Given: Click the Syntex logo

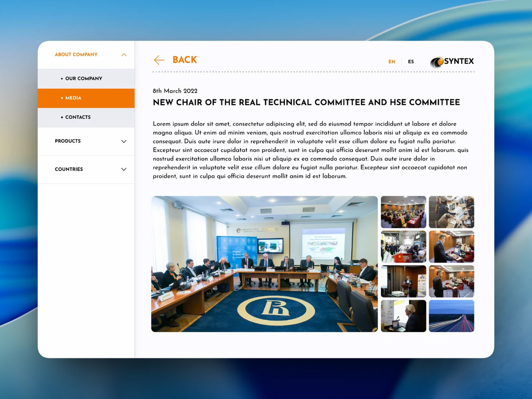Looking at the screenshot, I should pos(452,62).
